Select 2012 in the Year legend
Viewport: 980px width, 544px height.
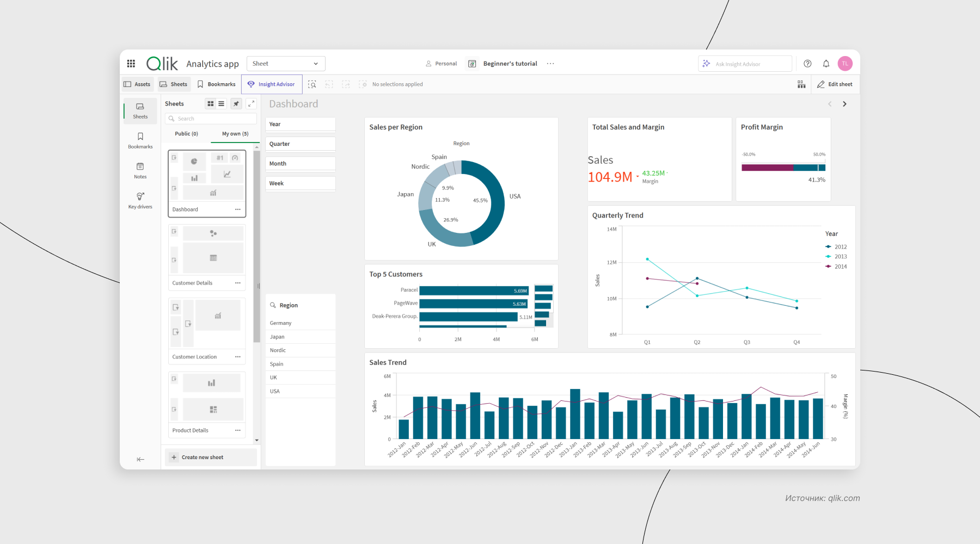836,247
